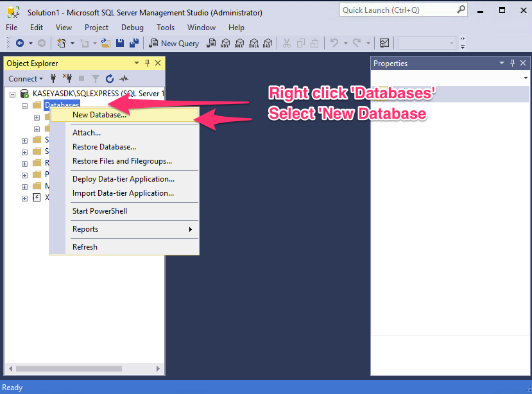
Task: Toggle auto-hide pin on Object Explorer
Action: [x=147, y=63]
